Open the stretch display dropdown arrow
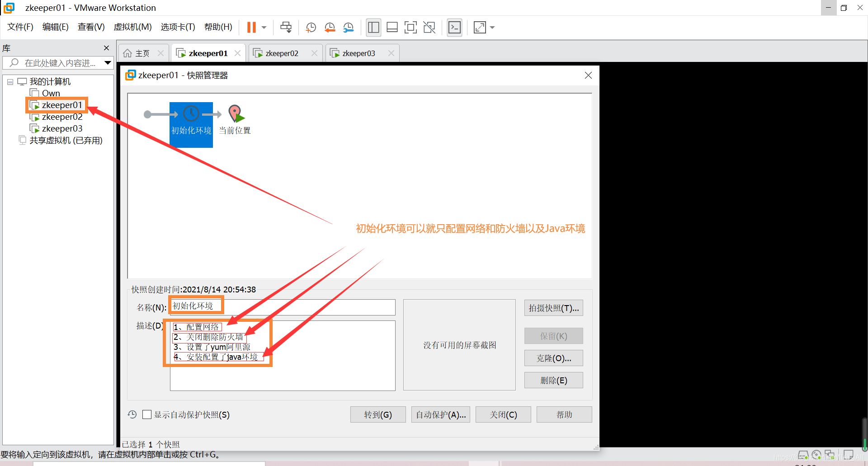This screenshot has width=868, height=466. coord(492,28)
